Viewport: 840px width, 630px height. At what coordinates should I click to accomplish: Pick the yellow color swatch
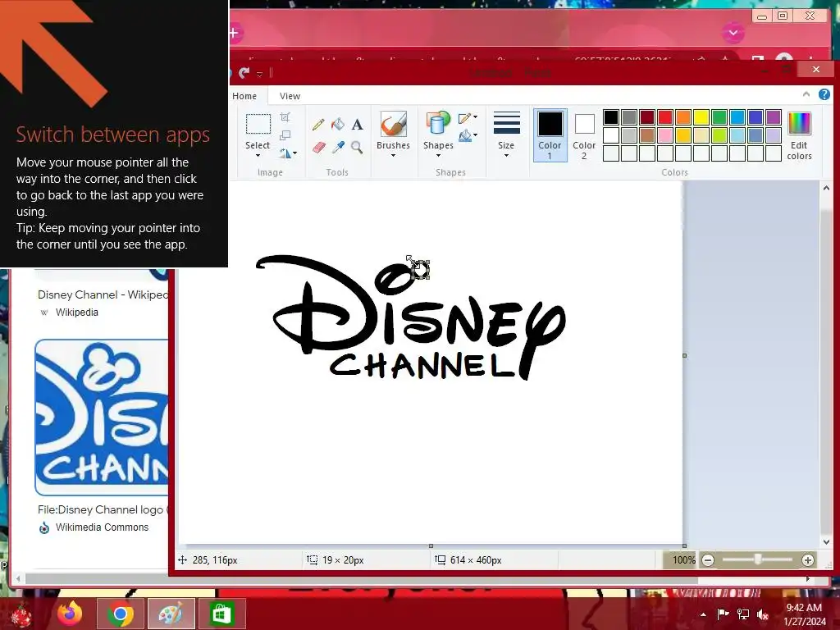(701, 117)
